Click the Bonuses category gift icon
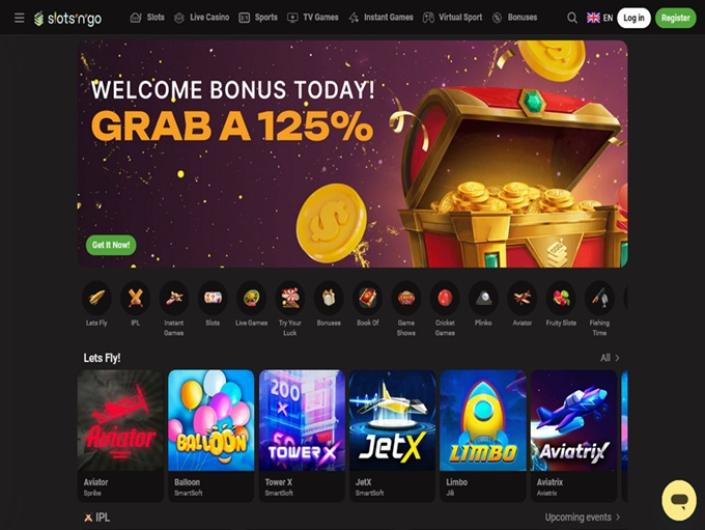 click(329, 297)
